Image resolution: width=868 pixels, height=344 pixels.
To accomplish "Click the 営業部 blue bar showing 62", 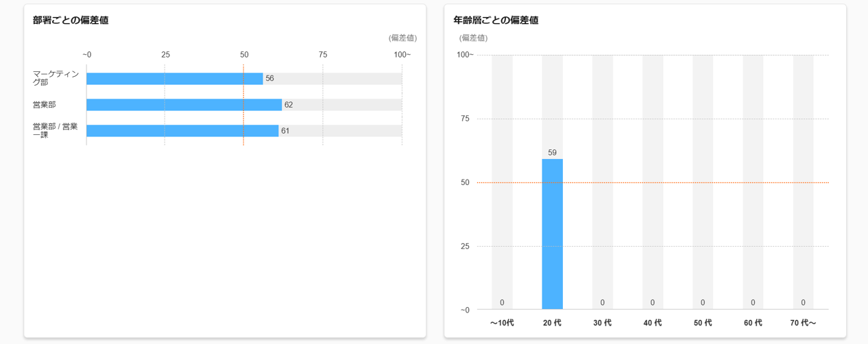I will click(184, 105).
